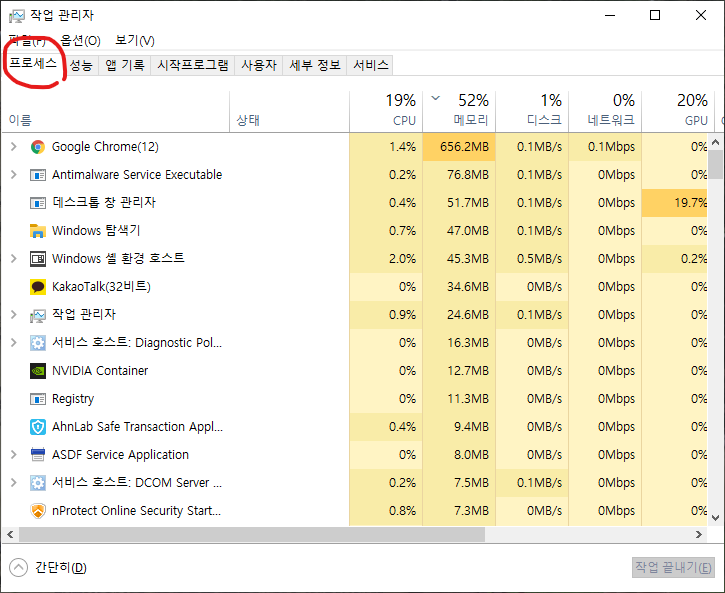Click the Windows 셸 환경 호스트 icon
The width and height of the screenshot is (725, 593).
38,259
